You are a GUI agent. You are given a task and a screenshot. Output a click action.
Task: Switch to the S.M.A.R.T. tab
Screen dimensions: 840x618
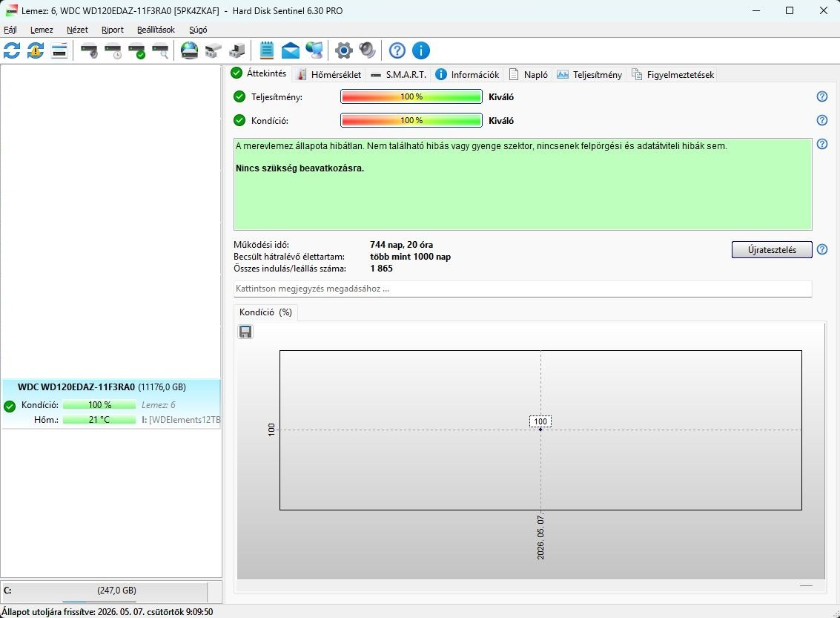pyautogui.click(x=399, y=74)
